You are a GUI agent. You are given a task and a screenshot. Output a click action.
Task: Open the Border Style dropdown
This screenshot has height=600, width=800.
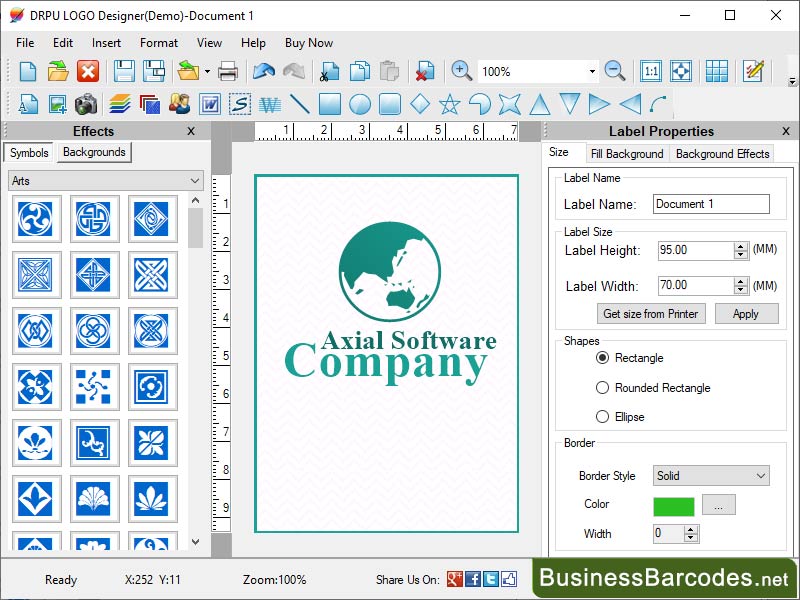pos(710,476)
